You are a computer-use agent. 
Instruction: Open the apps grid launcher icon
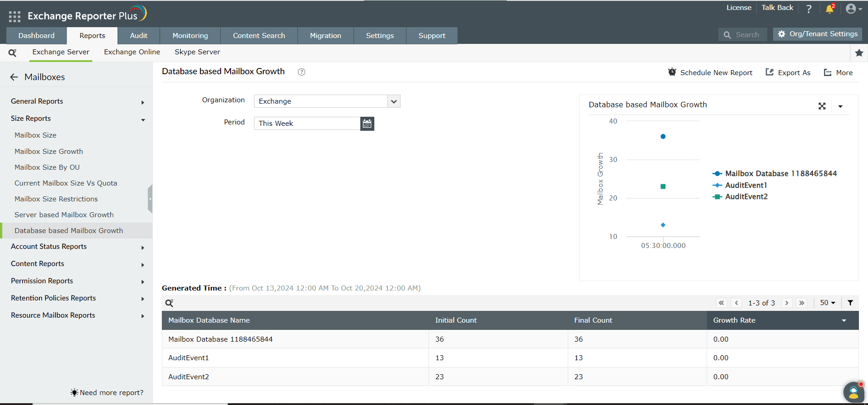pos(14,17)
